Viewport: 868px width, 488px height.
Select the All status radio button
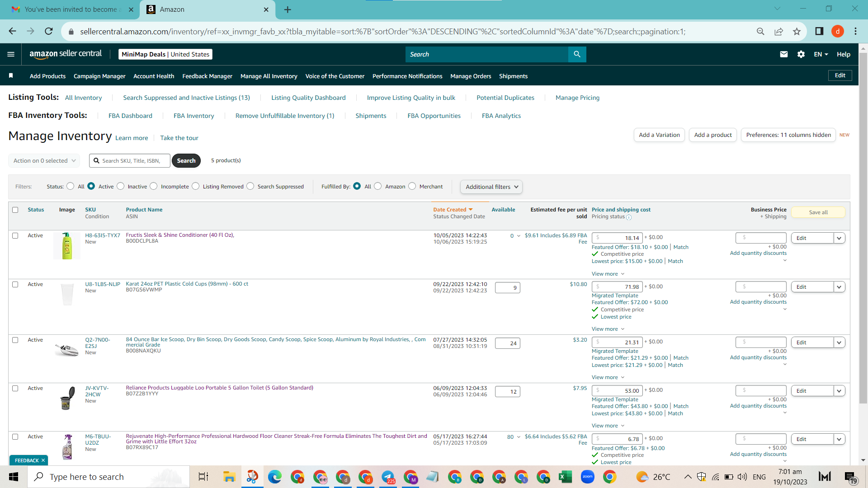(71, 186)
